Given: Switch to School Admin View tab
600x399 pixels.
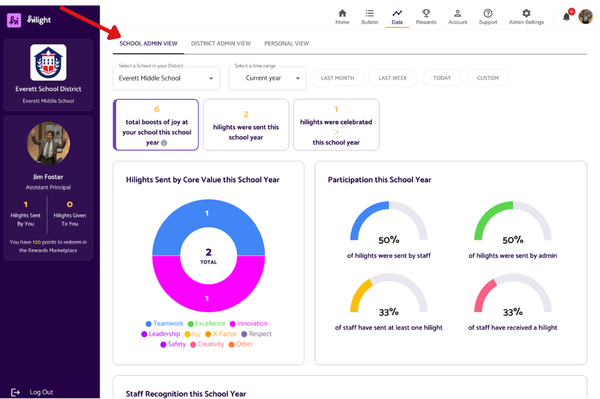Looking at the screenshot, I should 148,44.
